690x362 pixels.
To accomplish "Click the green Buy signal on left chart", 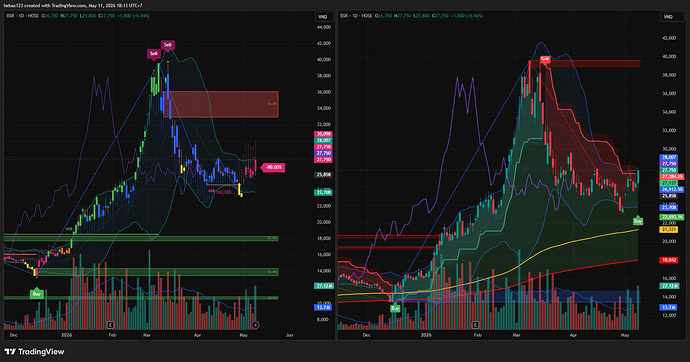I will click(x=37, y=294).
